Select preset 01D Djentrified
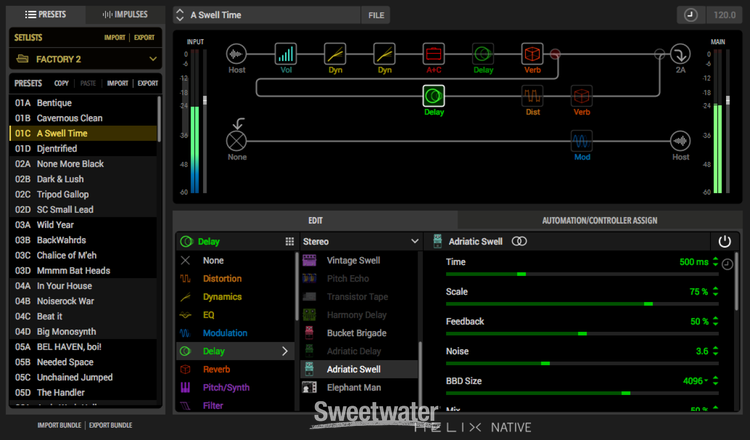Viewport: 750px width, 440px height. coord(83,149)
